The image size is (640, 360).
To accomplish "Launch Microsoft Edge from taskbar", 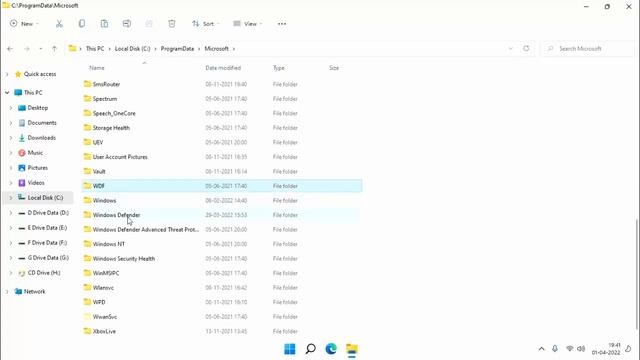I will click(x=331, y=349).
